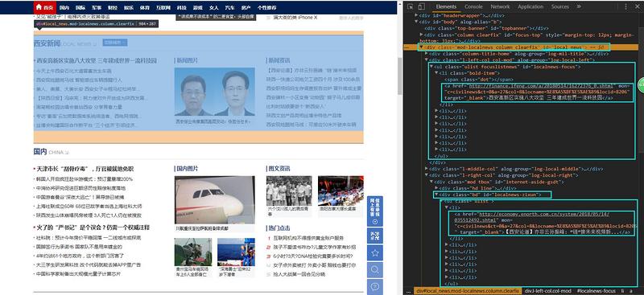The height and width of the screenshot is (295, 644).
Task: Click the two officials portrait photo
Action: tap(214, 92)
